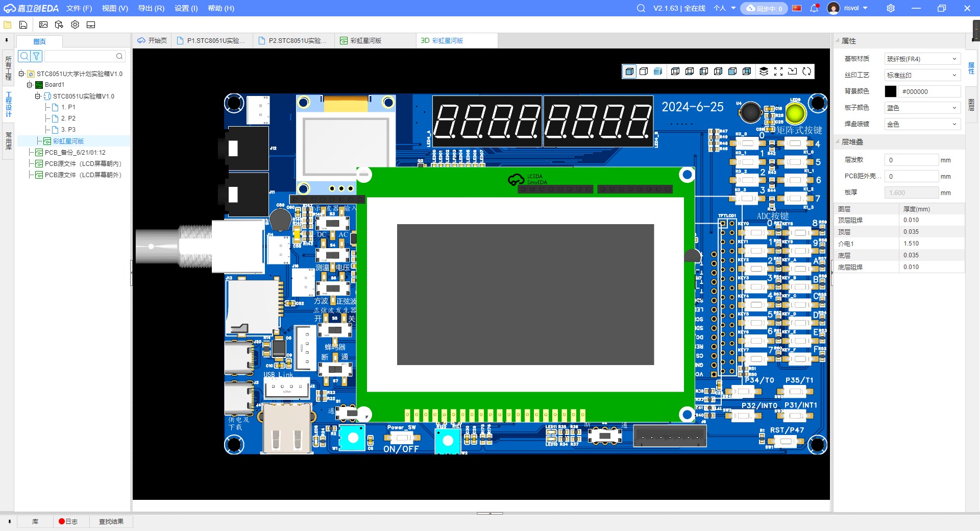Open the 板子颜色 dropdown showing 蓝色
This screenshot has height=531, width=980.
(x=922, y=108)
